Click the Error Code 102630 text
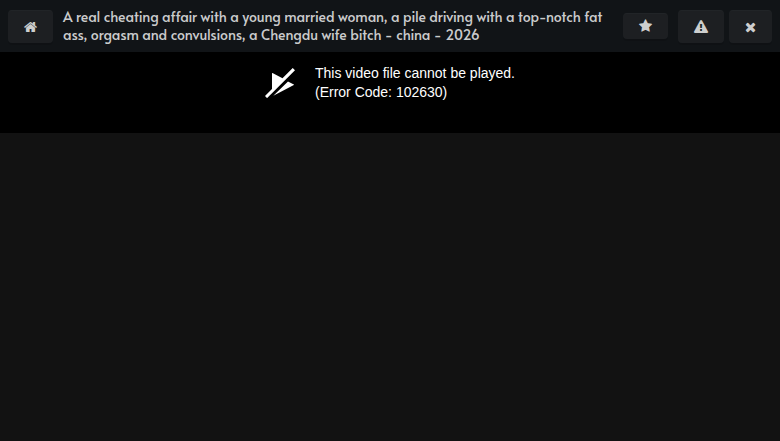This screenshot has height=441, width=780. pos(381,92)
